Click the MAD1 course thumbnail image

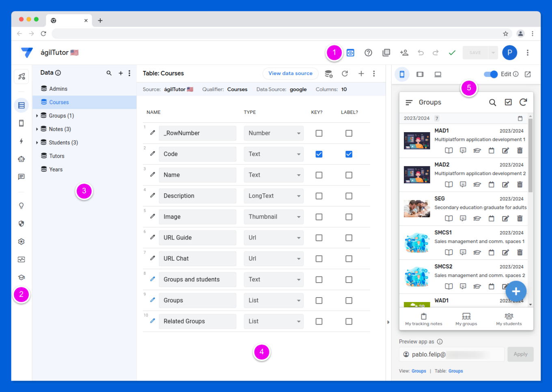click(416, 140)
